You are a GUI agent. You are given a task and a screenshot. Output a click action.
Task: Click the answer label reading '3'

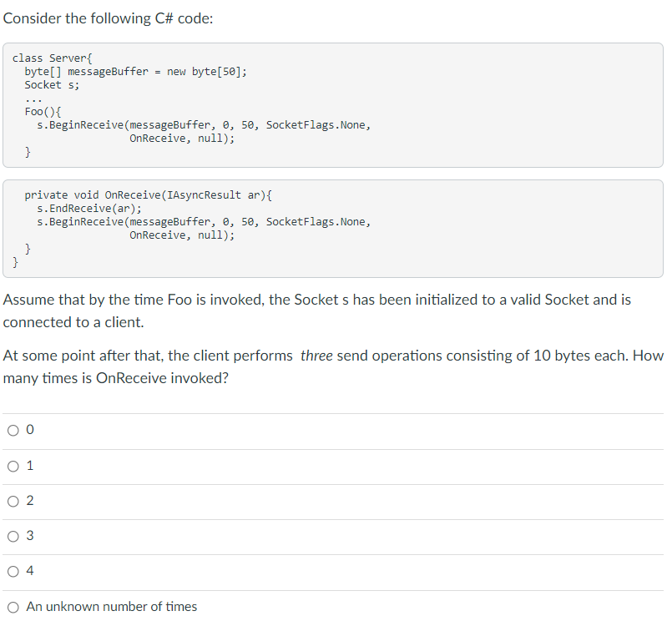coord(29,536)
